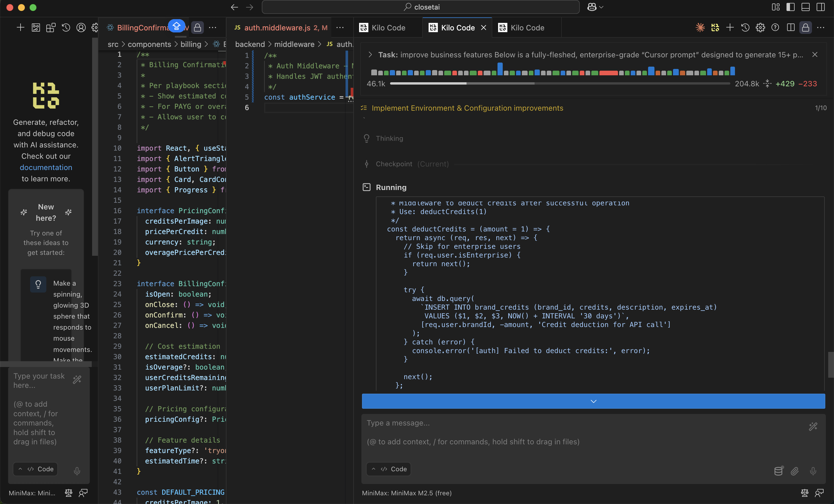
Task: Click the blue scroll-to-bottom bar
Action: click(593, 401)
